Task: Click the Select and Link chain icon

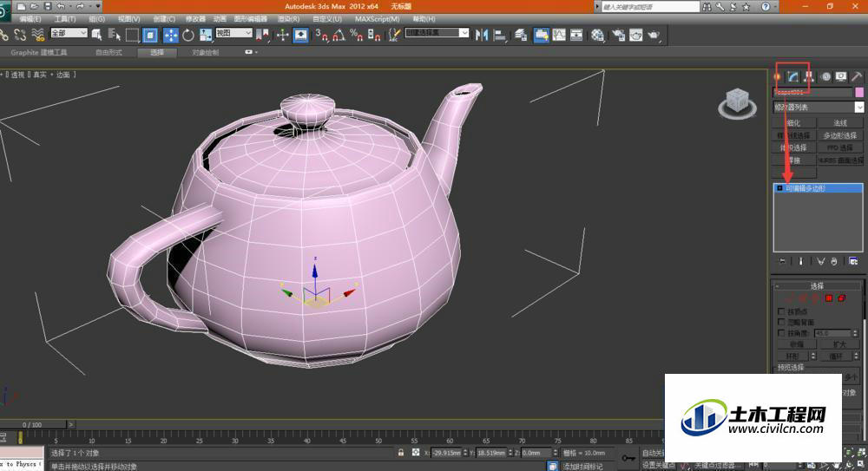Action: coord(3,35)
